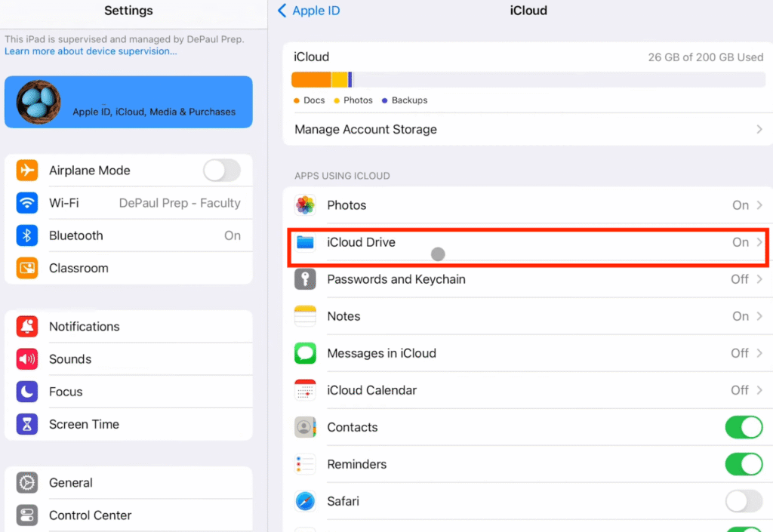The image size is (773, 532).
Task: Tap the Bluetooth icon
Action: click(27, 235)
